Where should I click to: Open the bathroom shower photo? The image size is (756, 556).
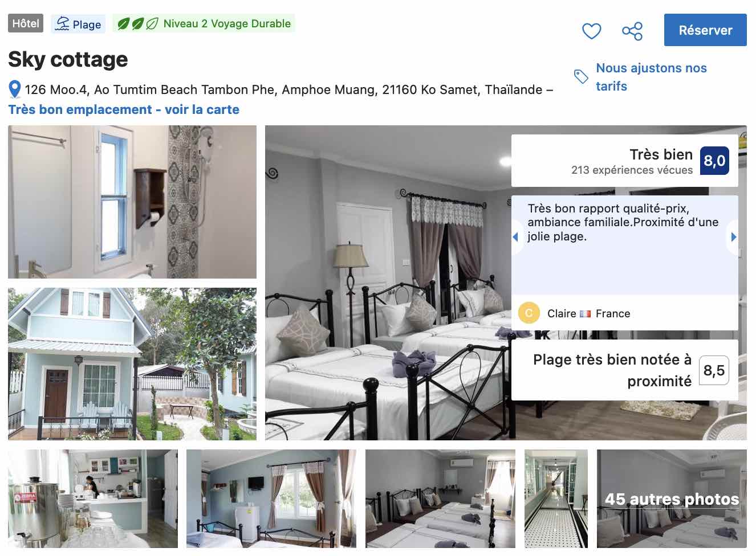[132, 202]
